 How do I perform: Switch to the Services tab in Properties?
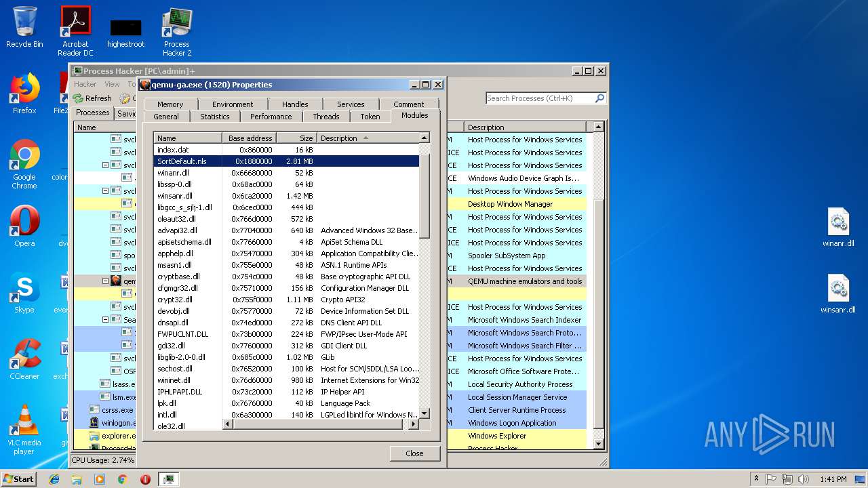(x=351, y=104)
